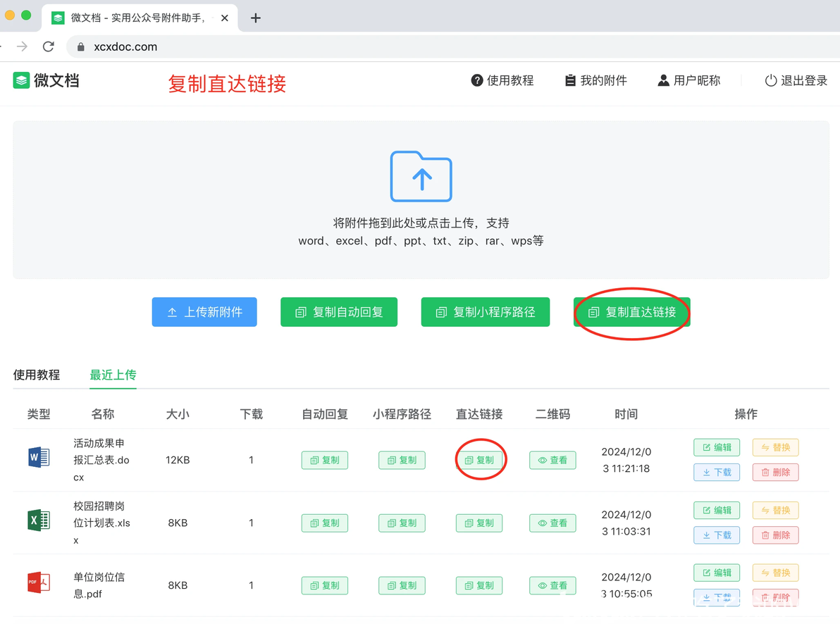Click 下载 for 活动成果申报汇总表.docx row
Screen dimensions: 840x624
717,473
